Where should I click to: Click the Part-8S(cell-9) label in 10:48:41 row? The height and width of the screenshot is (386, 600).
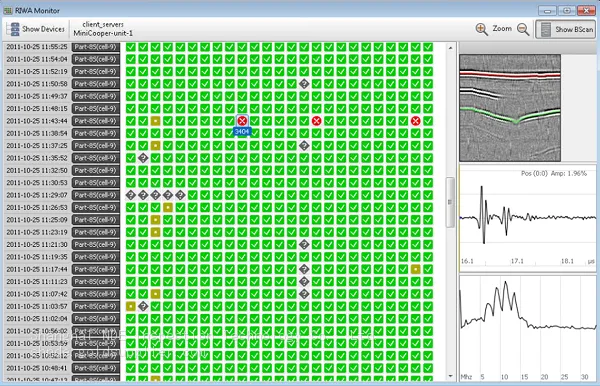pos(95,368)
